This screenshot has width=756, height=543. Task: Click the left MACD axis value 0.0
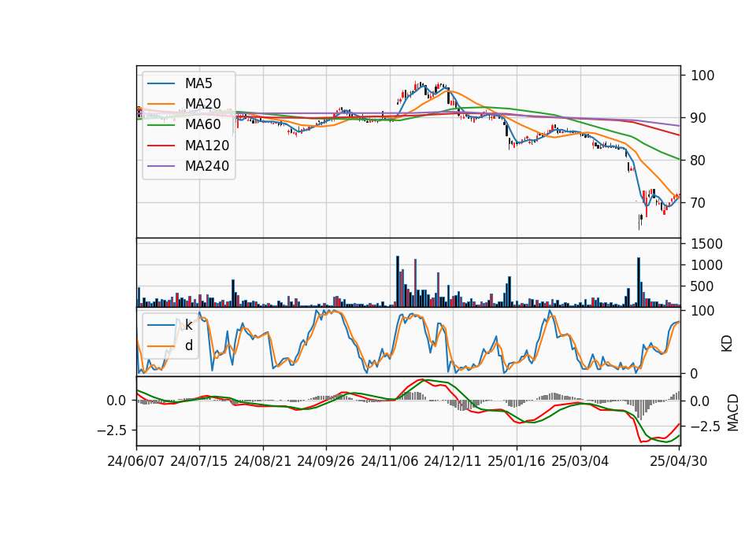tap(117, 401)
